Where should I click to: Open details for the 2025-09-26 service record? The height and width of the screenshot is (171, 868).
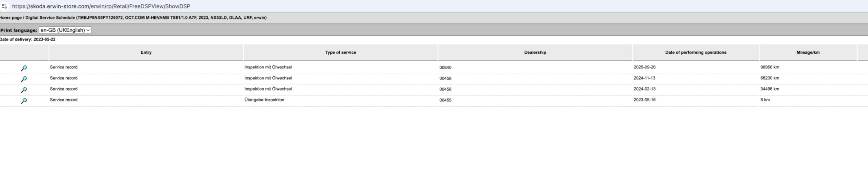[x=24, y=68]
